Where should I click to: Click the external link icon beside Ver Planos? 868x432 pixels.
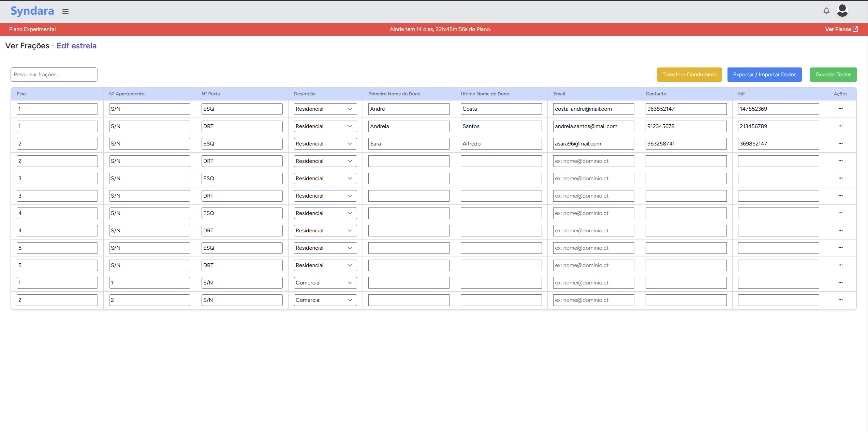855,29
